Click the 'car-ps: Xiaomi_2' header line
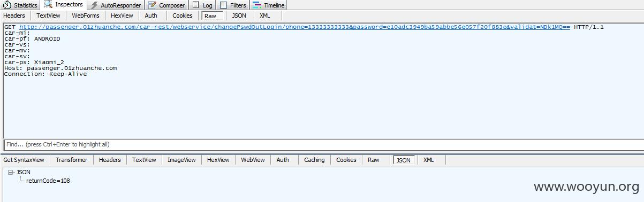The width and height of the screenshot is (644, 202). [x=34, y=62]
